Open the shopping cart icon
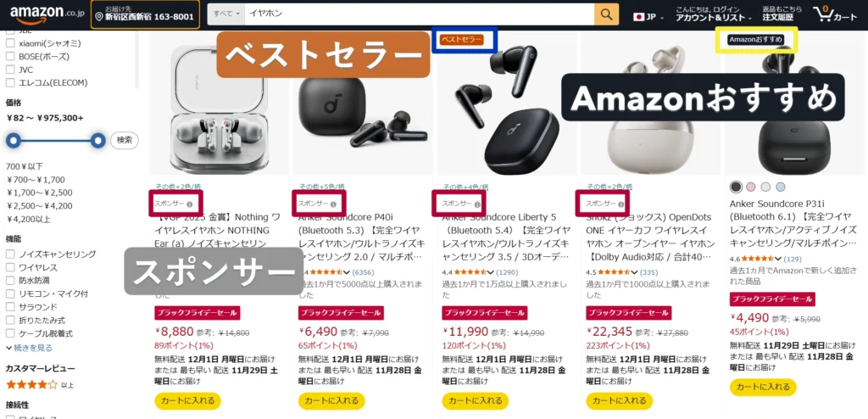The width and height of the screenshot is (868, 419). [834, 14]
